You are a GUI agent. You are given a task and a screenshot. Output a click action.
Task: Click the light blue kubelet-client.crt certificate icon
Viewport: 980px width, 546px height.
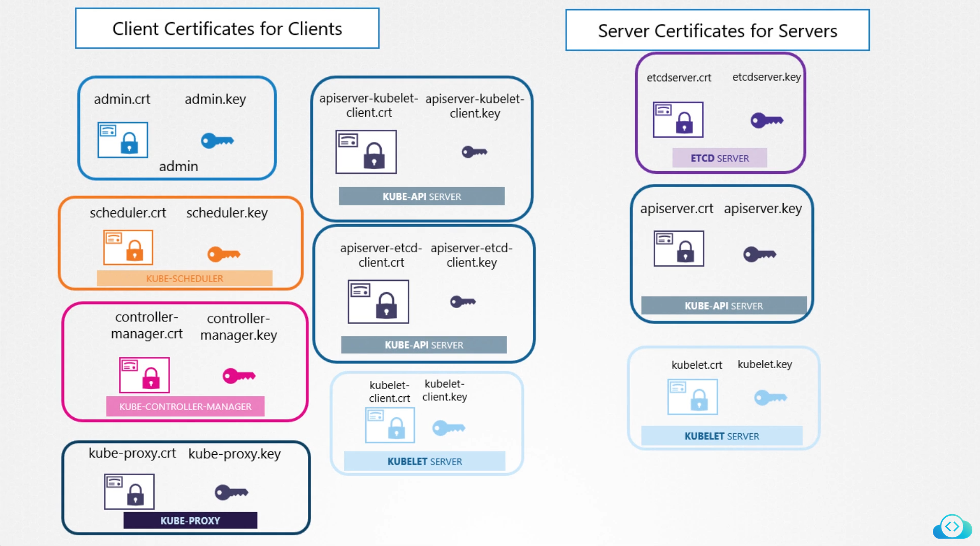click(x=389, y=425)
